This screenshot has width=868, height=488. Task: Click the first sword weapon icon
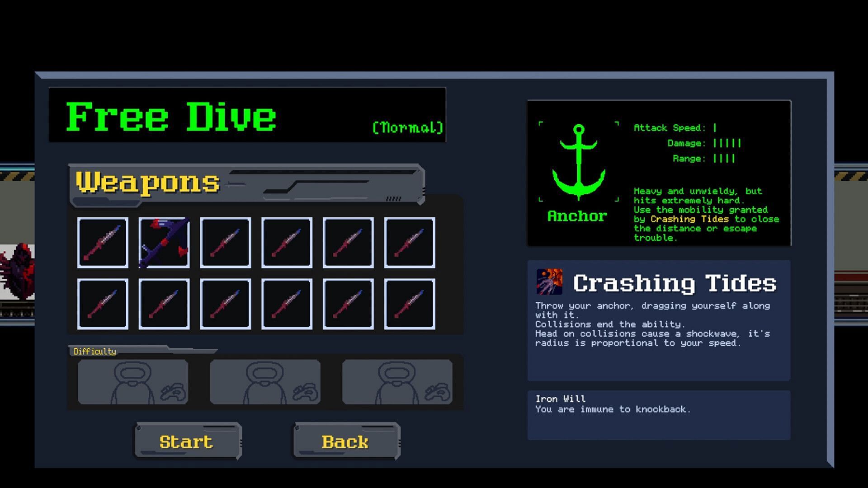click(x=103, y=241)
